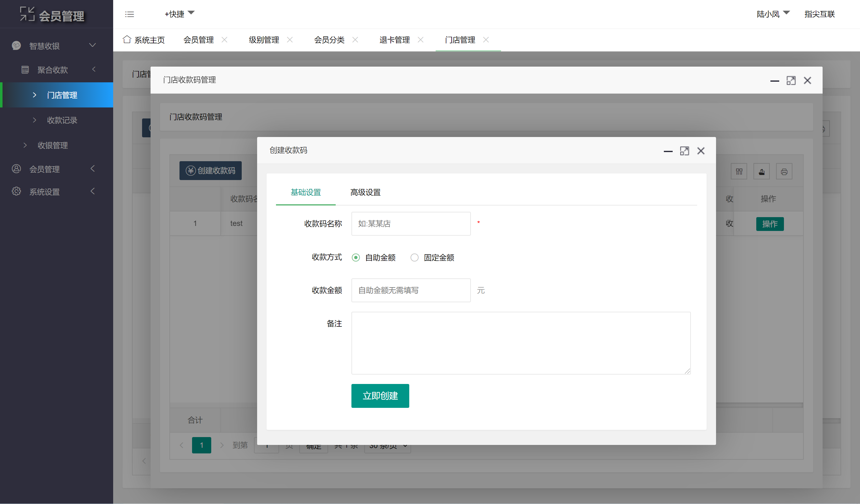Image resolution: width=860 pixels, height=504 pixels.
Task: Close the 会员管理 tab
Action: (224, 40)
